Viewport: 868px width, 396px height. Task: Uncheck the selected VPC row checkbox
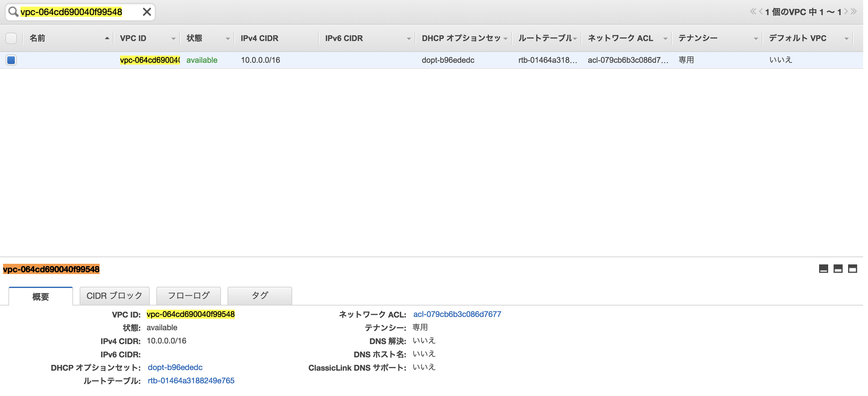click(11, 60)
